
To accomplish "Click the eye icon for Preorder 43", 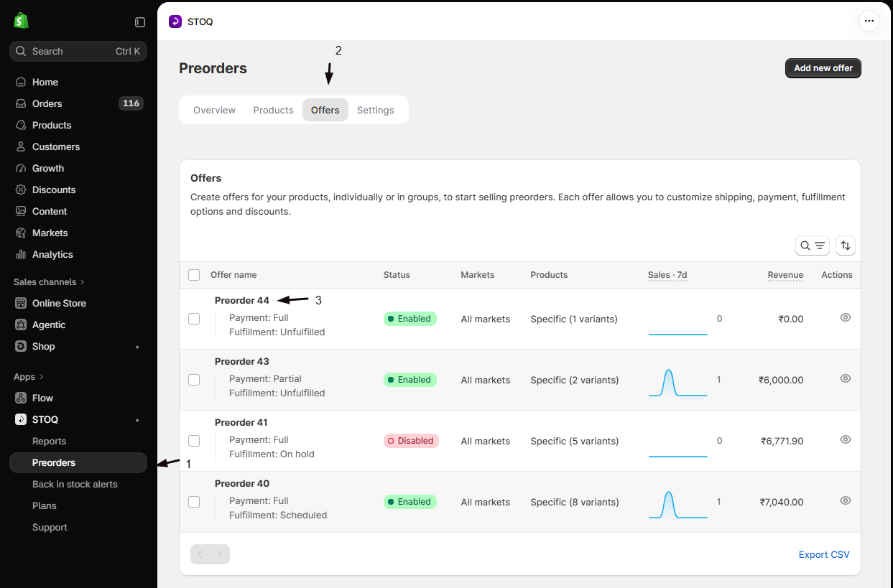I will pyautogui.click(x=846, y=378).
